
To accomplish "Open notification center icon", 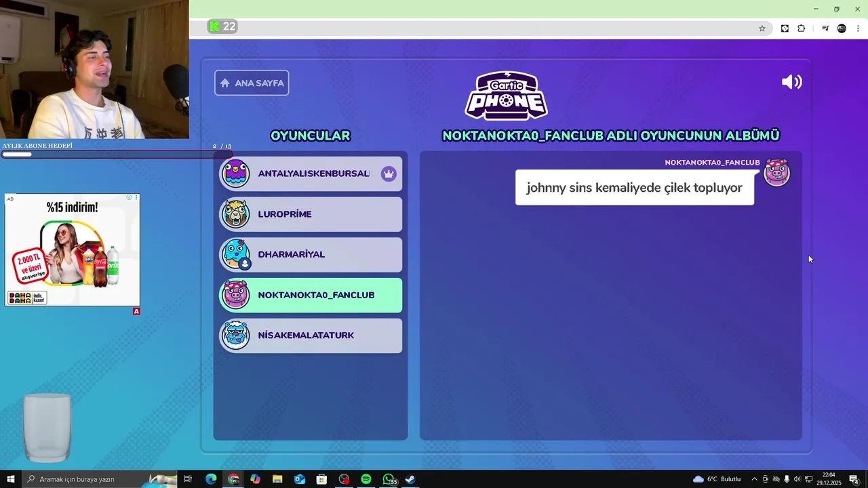I will [x=854, y=479].
